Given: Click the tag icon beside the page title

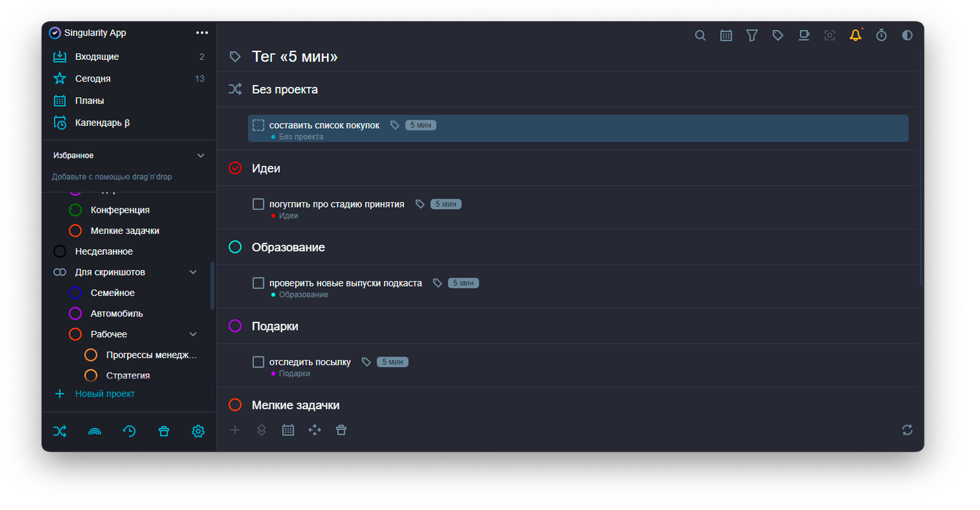Looking at the screenshot, I should [x=235, y=57].
